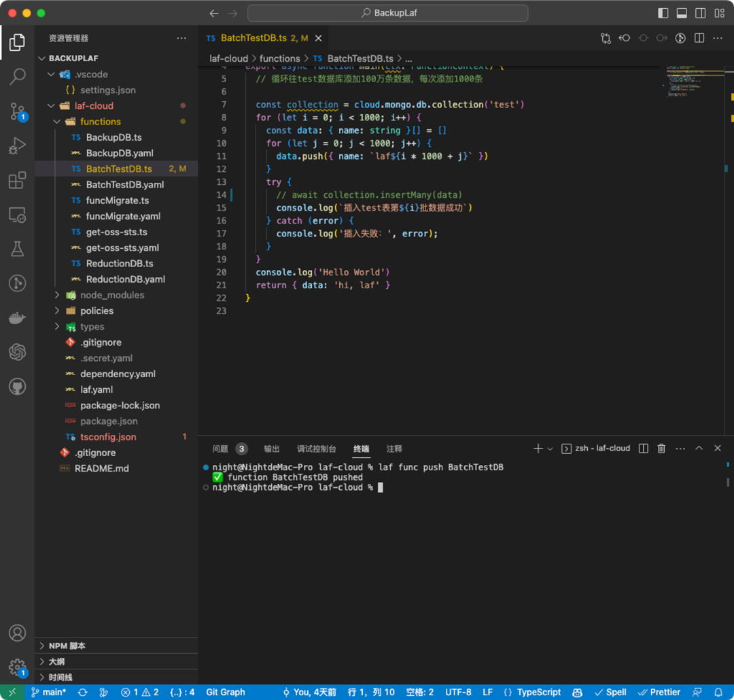Switch to the 终端 terminal tab
Viewport: 734px width, 700px height.
pyautogui.click(x=361, y=449)
